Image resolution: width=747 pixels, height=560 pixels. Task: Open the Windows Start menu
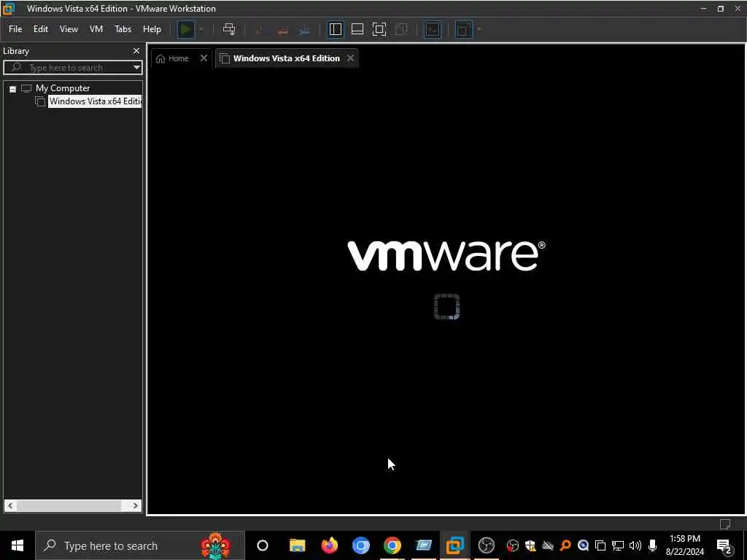point(18,545)
